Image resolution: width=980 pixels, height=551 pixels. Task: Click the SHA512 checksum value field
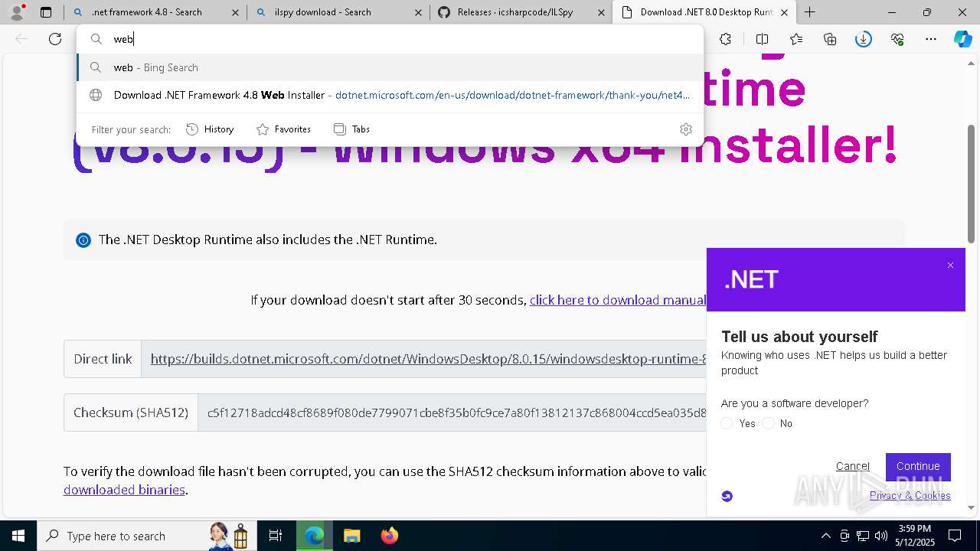pos(452,412)
